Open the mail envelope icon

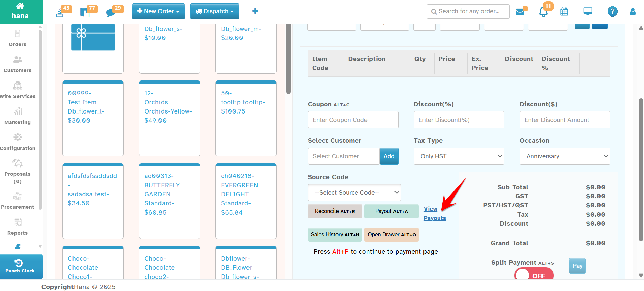520,12
